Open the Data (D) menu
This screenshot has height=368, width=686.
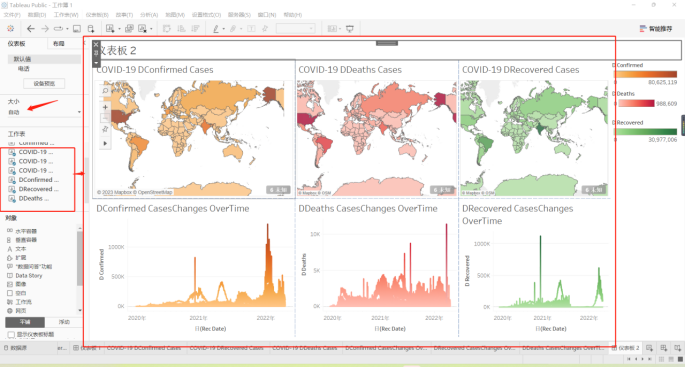tap(37, 15)
